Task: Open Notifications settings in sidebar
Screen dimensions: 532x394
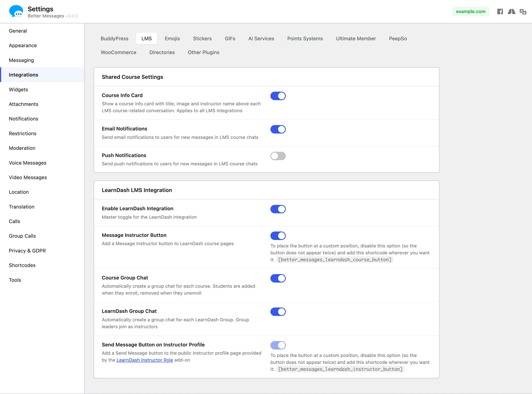Action: tap(42, 119)
